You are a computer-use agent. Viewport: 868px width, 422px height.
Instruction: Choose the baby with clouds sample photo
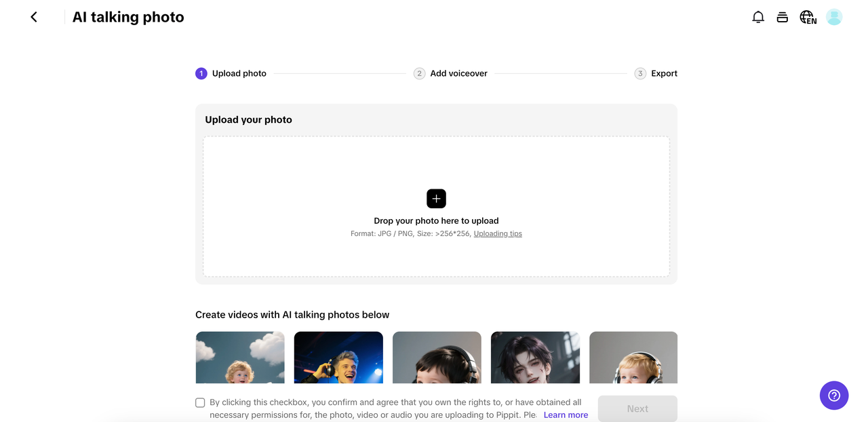click(x=240, y=358)
